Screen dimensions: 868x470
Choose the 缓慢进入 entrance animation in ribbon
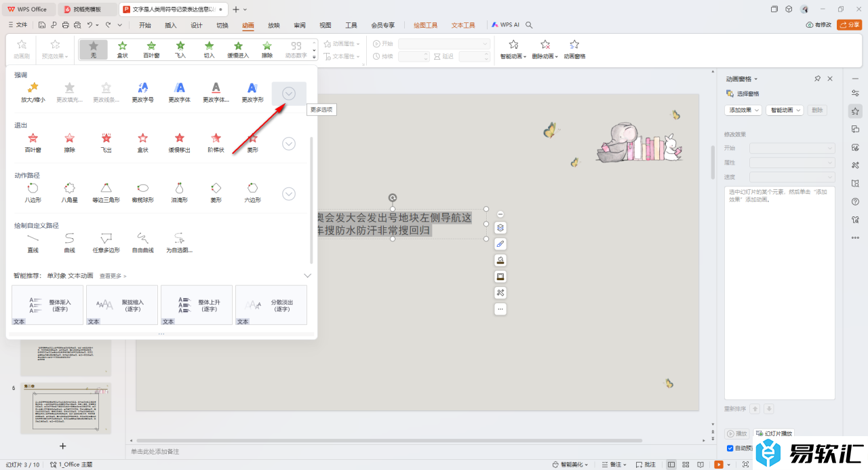[x=238, y=50]
